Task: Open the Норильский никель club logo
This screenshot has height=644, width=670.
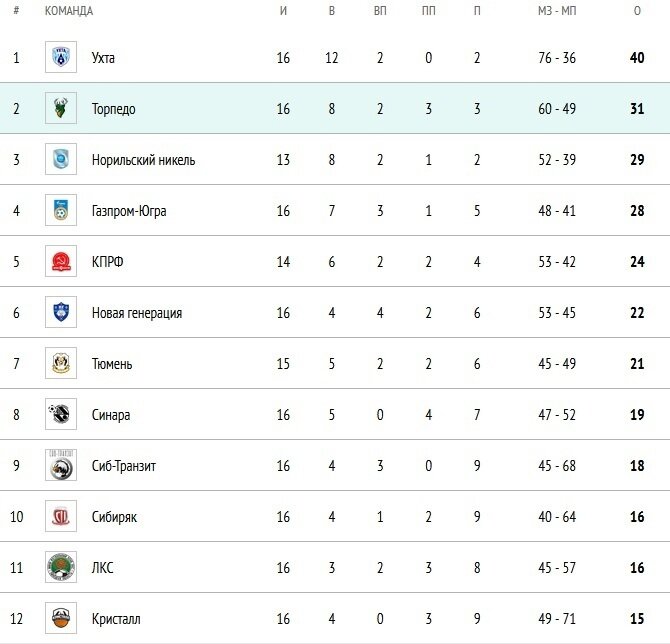Action: click(x=60, y=160)
